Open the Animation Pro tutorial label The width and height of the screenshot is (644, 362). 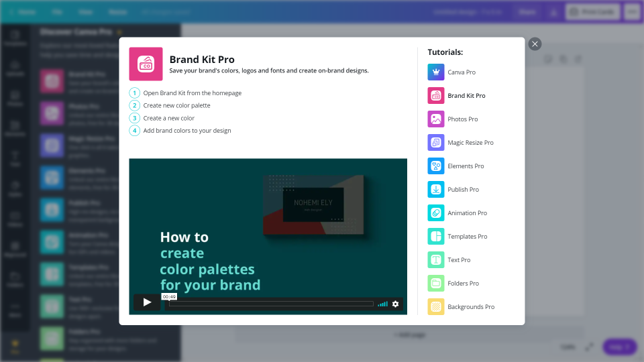[467, 213]
